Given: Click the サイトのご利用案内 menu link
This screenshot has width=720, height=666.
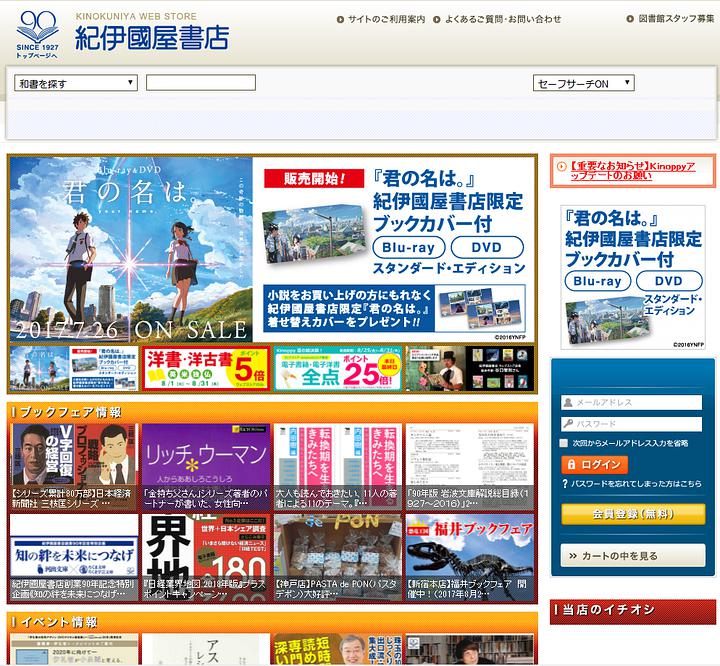Looking at the screenshot, I should 386,19.
